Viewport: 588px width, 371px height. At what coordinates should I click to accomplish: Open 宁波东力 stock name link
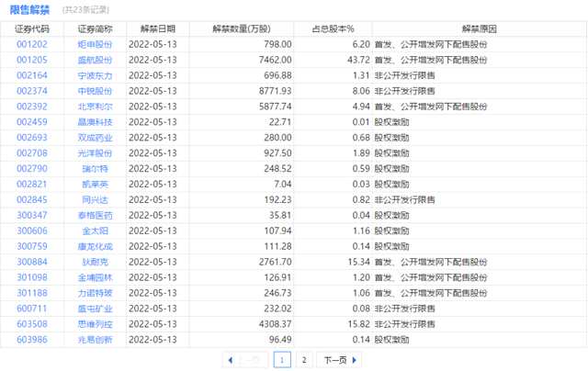95,75
